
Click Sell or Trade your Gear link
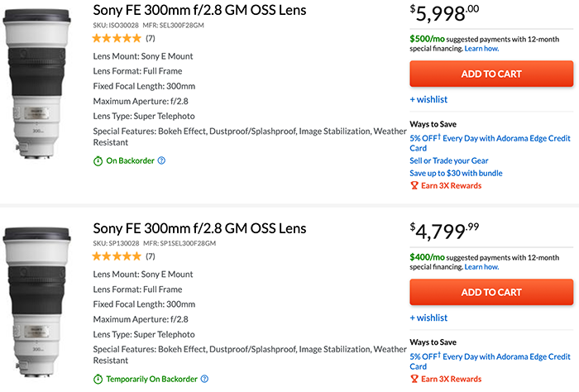449,160
